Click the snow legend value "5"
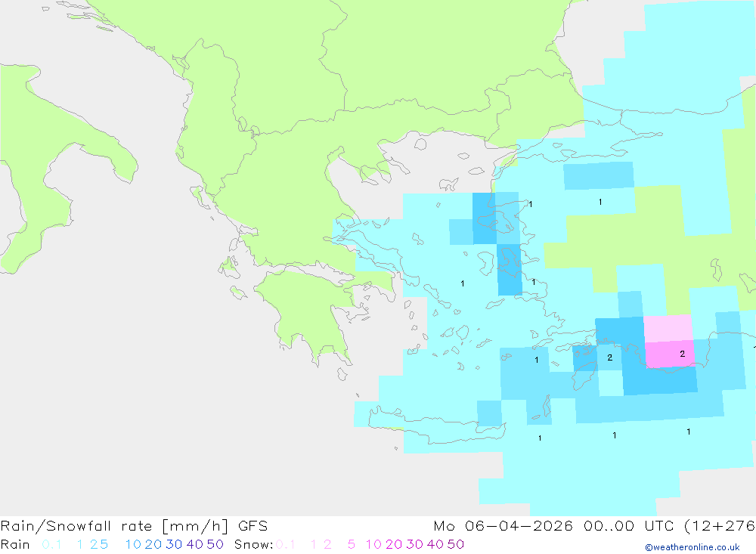Screen dimensions: 756x554 coord(352,544)
